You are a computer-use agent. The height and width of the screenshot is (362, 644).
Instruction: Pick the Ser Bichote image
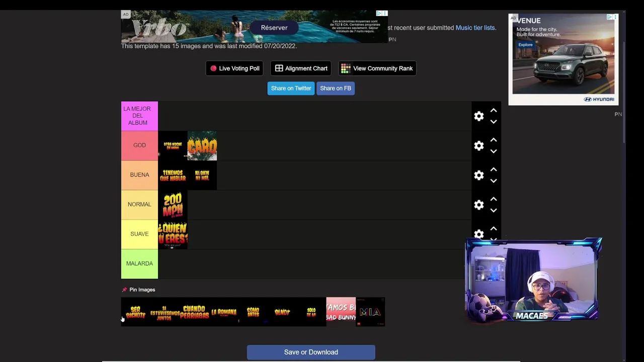[x=135, y=312]
